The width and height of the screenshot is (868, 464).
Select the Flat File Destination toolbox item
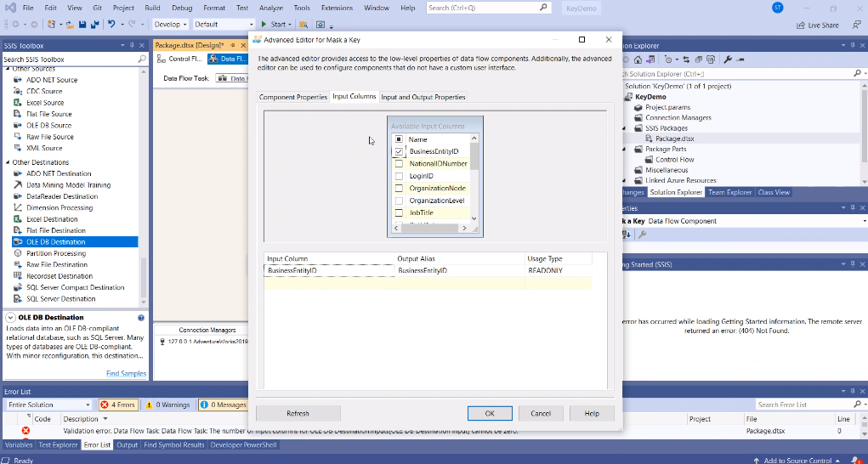pyautogui.click(x=56, y=230)
